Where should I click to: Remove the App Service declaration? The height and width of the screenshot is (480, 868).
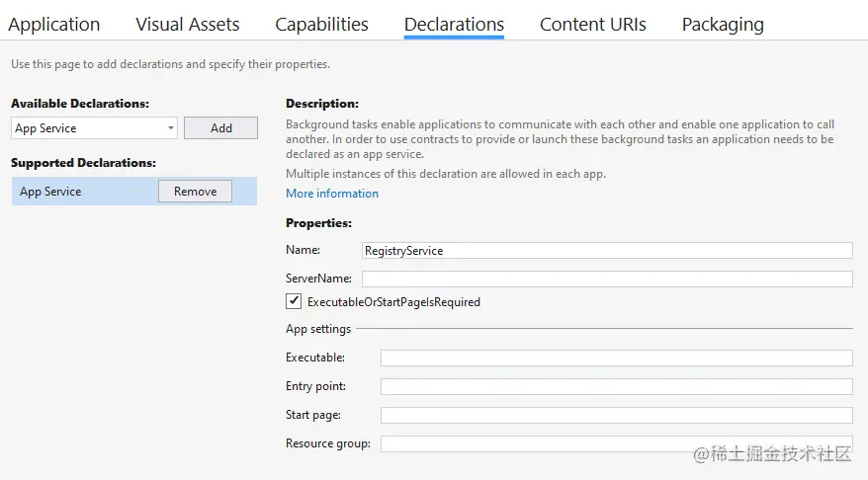(x=195, y=192)
